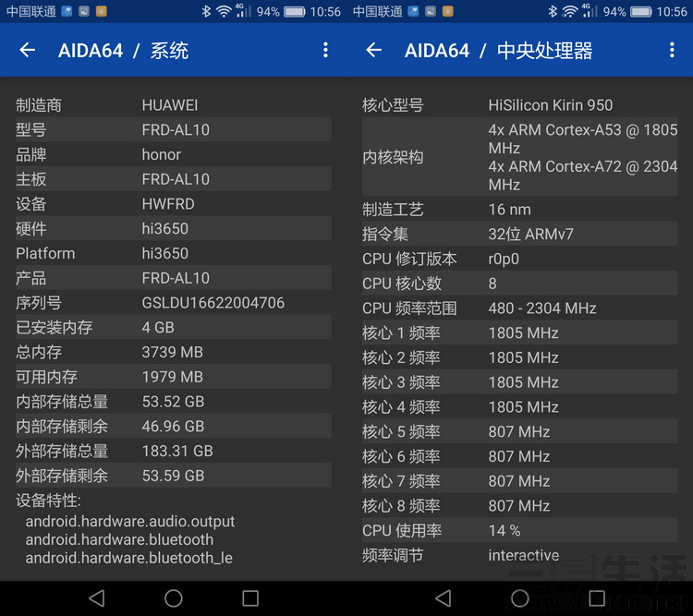Select the Platform hi3650 row
This screenshot has height=616, width=693.
point(174,253)
